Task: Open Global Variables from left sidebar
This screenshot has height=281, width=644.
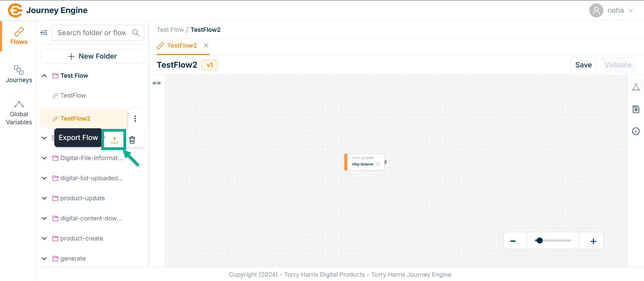Action: coord(19,113)
